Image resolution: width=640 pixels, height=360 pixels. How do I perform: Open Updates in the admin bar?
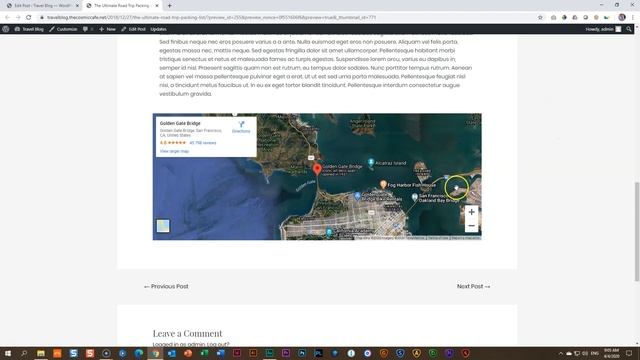tap(158, 29)
